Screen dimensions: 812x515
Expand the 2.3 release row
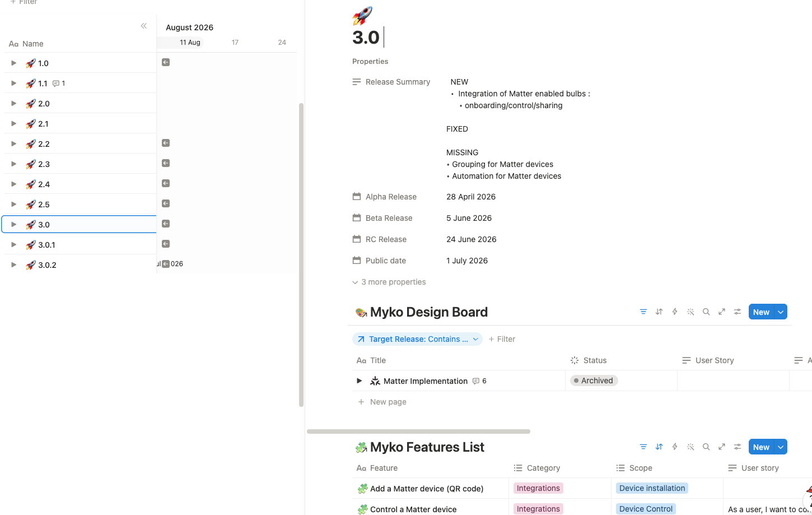tap(14, 164)
